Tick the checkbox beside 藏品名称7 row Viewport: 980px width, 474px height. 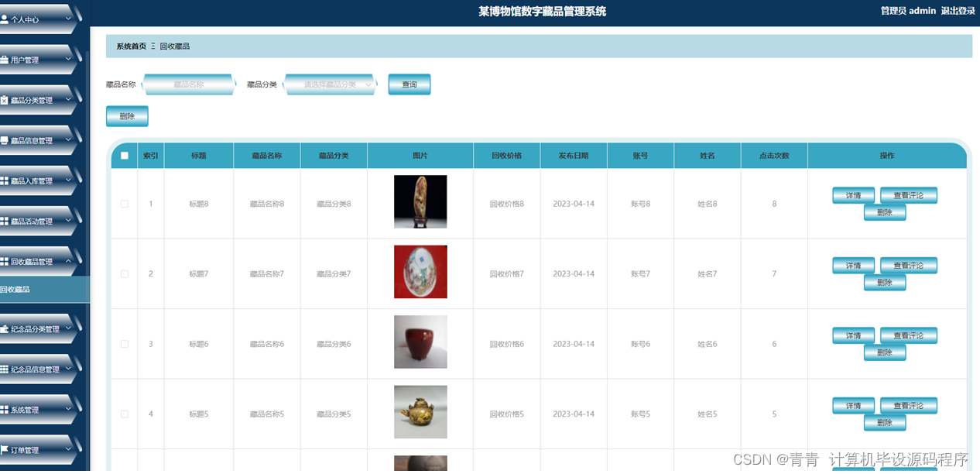coord(123,273)
